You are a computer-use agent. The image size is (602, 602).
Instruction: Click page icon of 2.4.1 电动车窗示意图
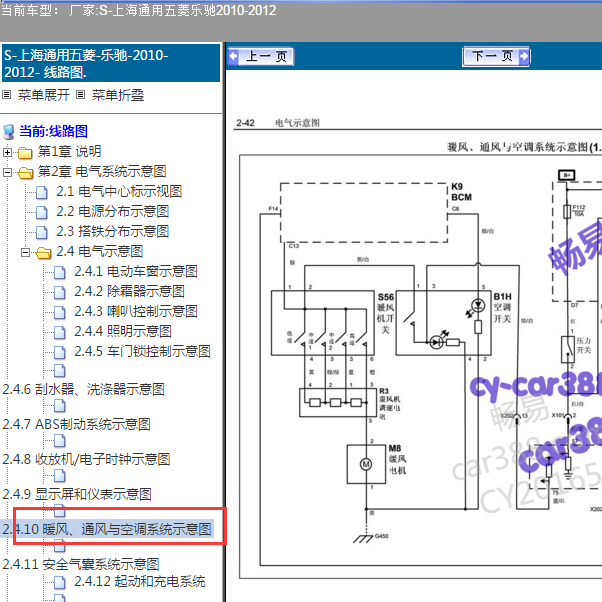pyautogui.click(x=60, y=272)
